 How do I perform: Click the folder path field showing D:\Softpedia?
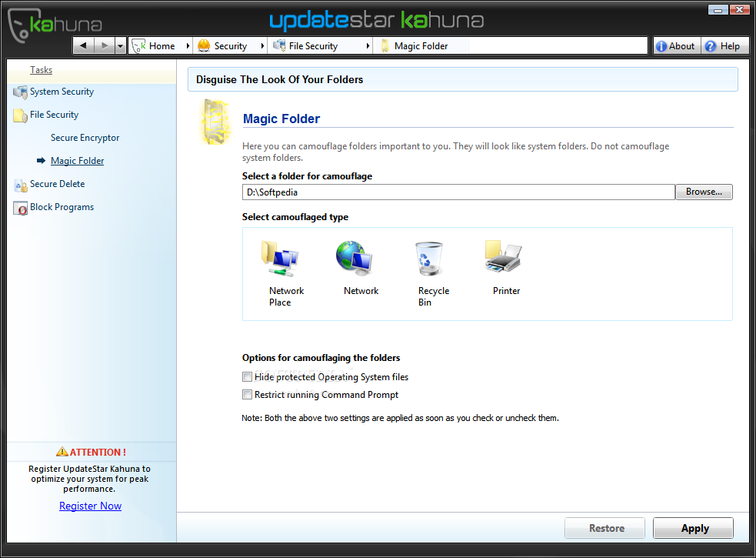pos(458,192)
